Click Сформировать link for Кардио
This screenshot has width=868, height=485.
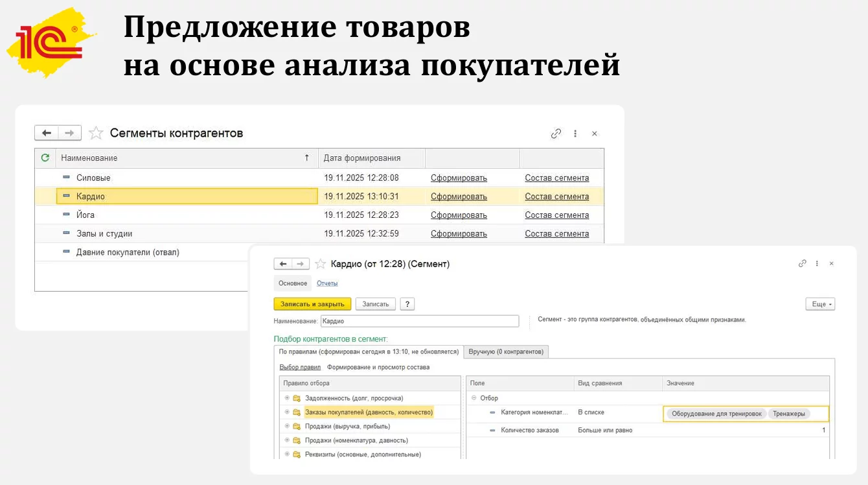pos(459,196)
